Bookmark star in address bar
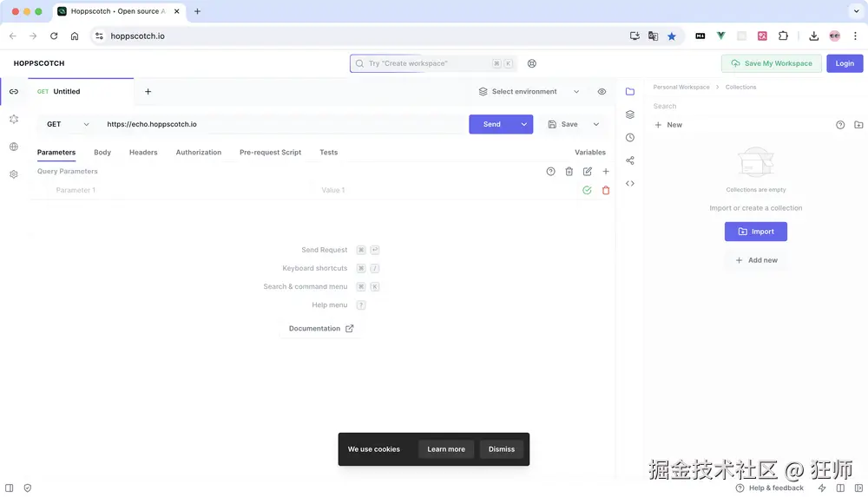The image size is (868, 497). tap(672, 36)
